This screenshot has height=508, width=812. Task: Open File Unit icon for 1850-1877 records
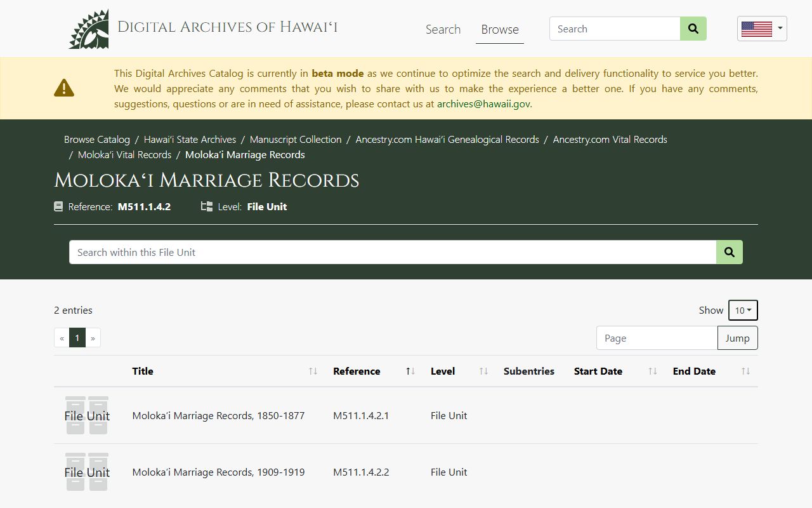87,415
